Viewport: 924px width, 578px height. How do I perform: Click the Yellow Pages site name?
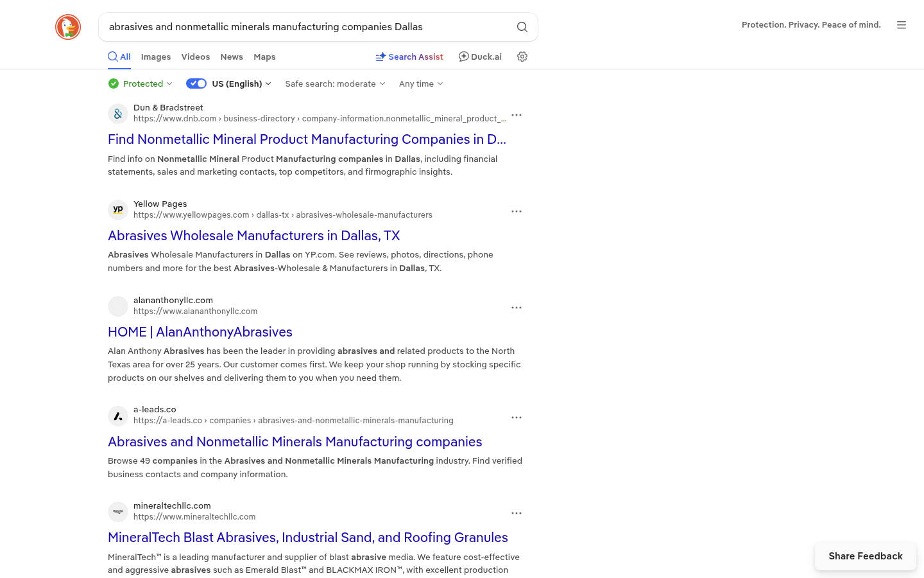point(160,204)
